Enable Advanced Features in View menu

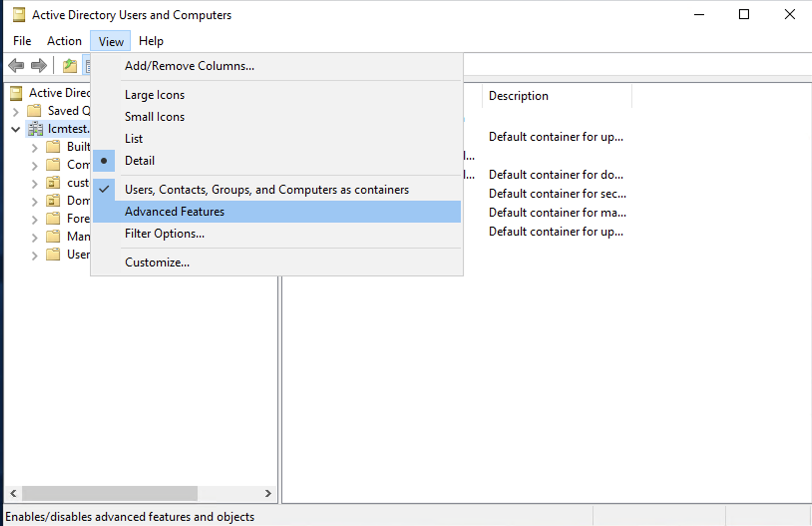coord(175,212)
